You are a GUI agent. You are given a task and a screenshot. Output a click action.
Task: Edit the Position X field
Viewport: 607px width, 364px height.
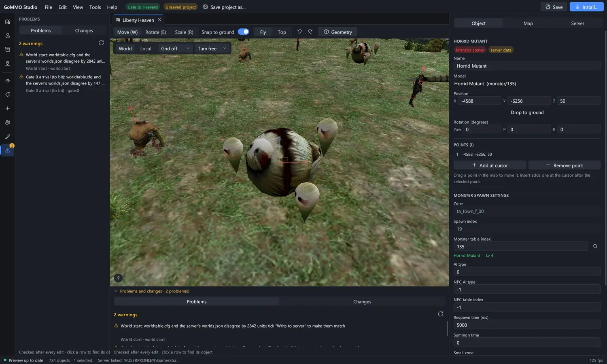(x=480, y=101)
